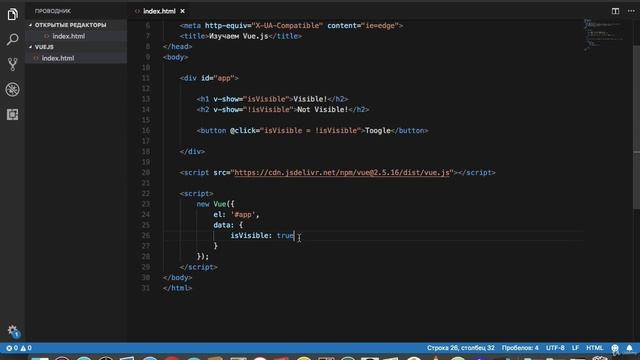The width and height of the screenshot is (640, 360).
Task: Change LF end of line sequence
Action: click(x=575, y=348)
